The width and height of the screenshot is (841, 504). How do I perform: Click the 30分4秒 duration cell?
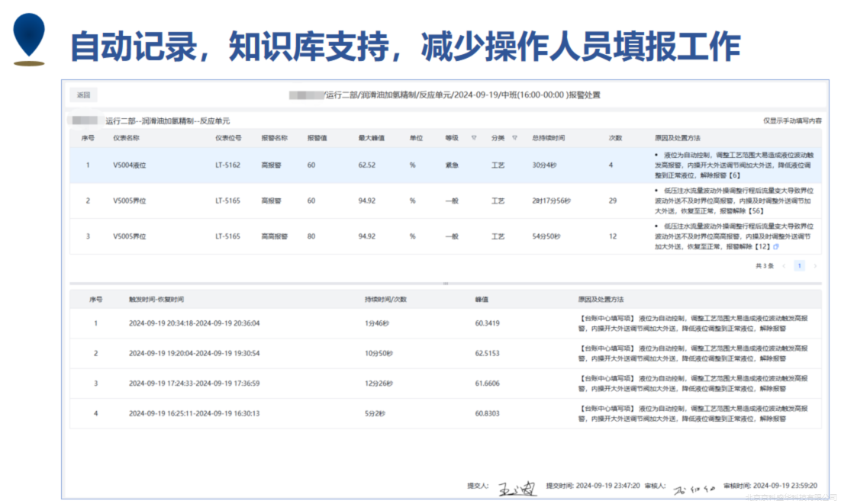click(544, 165)
